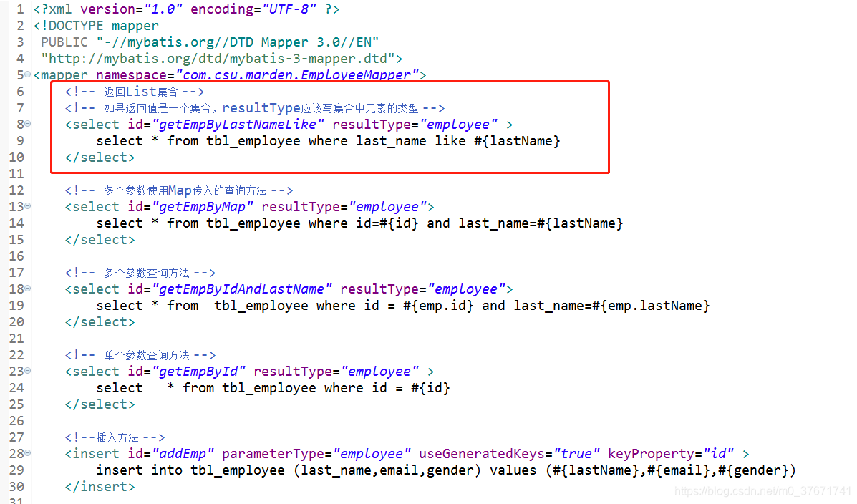Collapse the getEmpById select block

click(29, 371)
